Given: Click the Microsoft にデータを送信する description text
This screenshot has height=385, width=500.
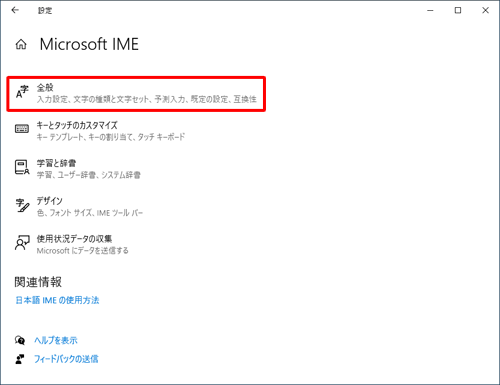Looking at the screenshot, I should point(83,250).
